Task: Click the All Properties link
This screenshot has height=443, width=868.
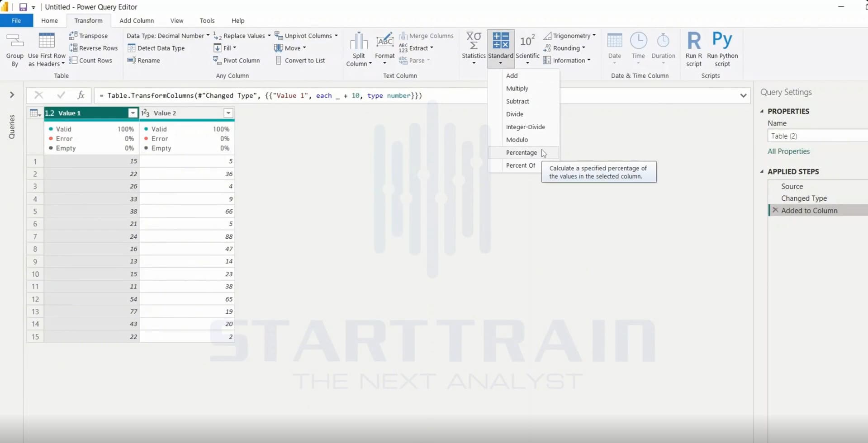Action: 788,151
